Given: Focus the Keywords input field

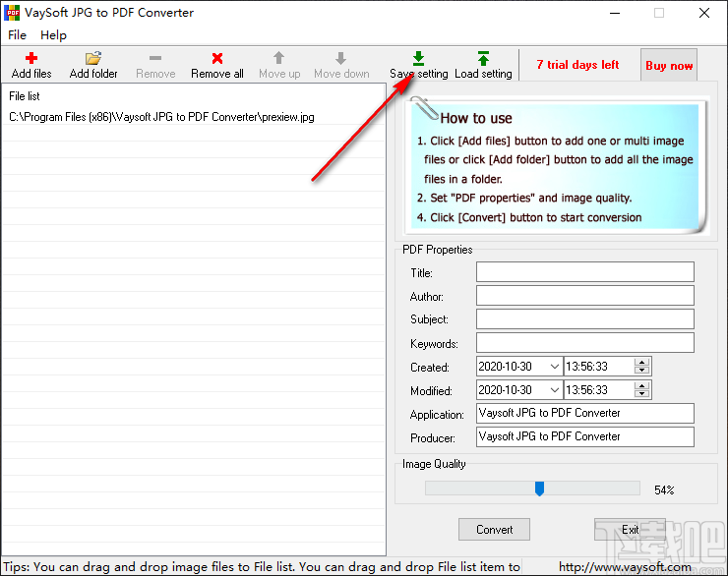Looking at the screenshot, I should point(585,343).
